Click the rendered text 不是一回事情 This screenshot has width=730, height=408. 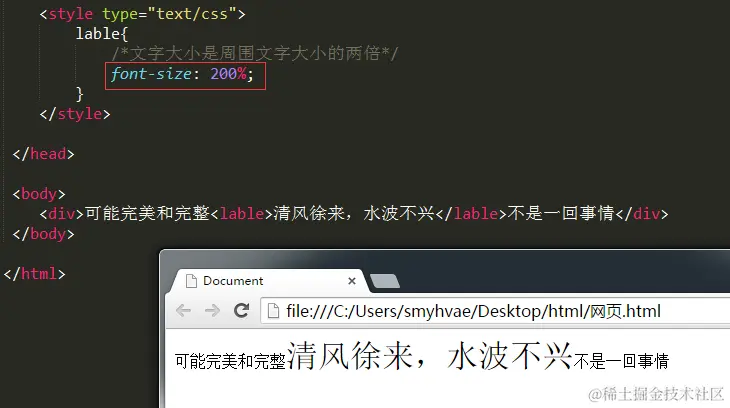coord(621,361)
